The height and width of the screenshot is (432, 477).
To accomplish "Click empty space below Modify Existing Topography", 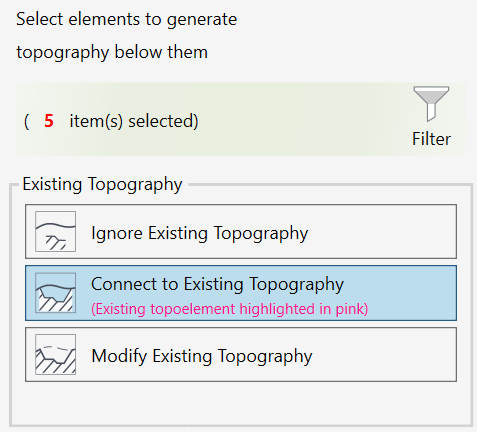I will [241, 403].
